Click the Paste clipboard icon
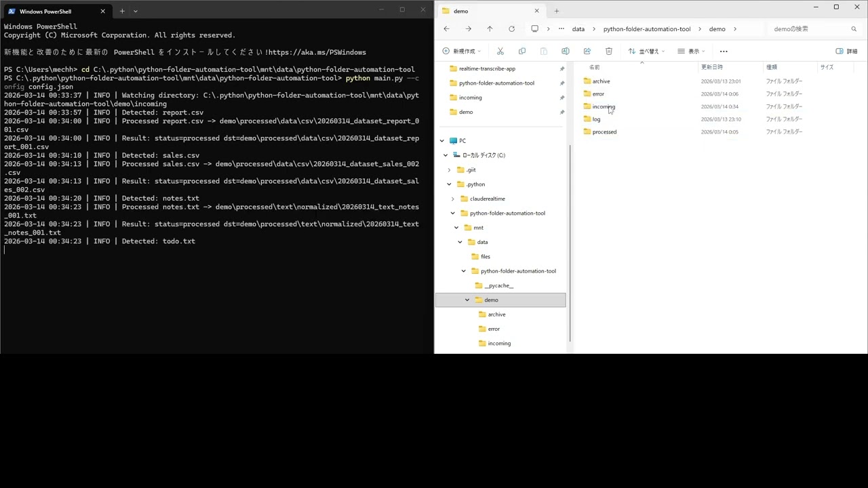The image size is (868, 488). click(543, 51)
